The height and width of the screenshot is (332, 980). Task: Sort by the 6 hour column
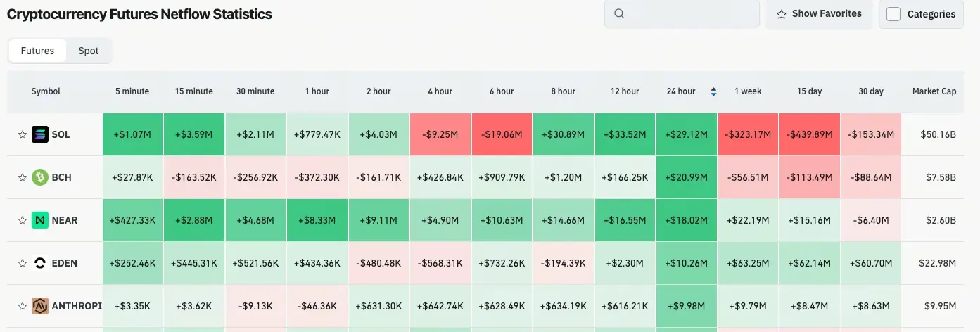point(501,91)
